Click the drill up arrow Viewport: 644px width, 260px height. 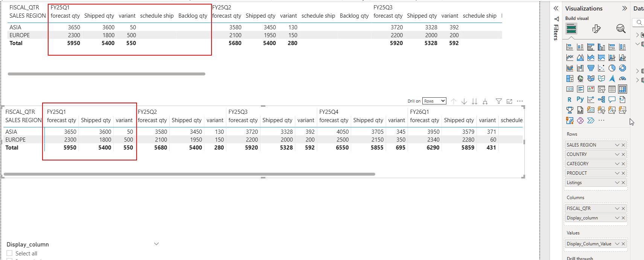coord(454,101)
